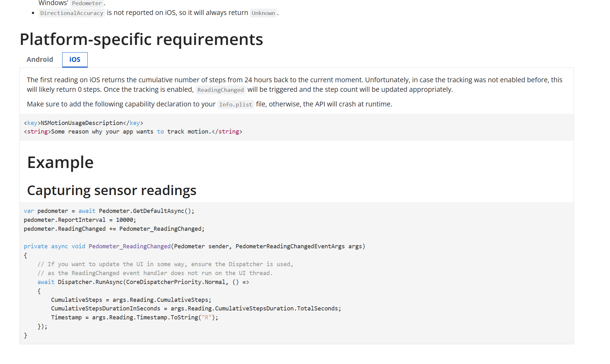
Task: Select the active iOS tab
Action: pyautogui.click(x=75, y=60)
